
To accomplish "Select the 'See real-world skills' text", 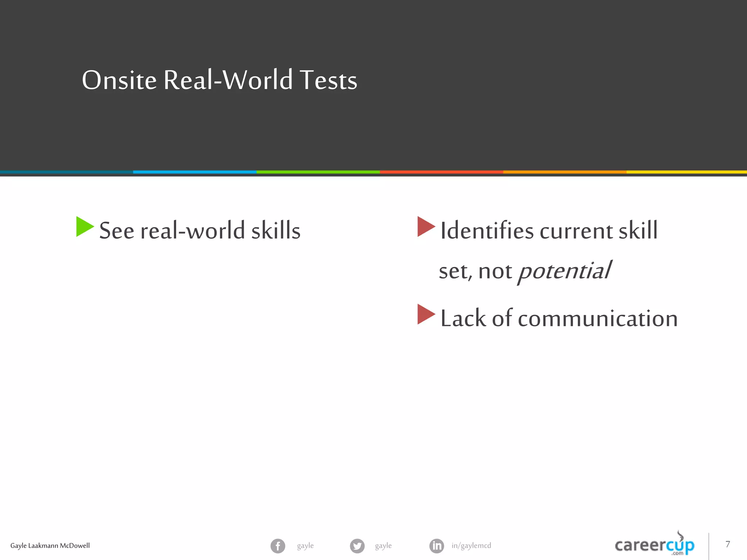I will point(200,230).
